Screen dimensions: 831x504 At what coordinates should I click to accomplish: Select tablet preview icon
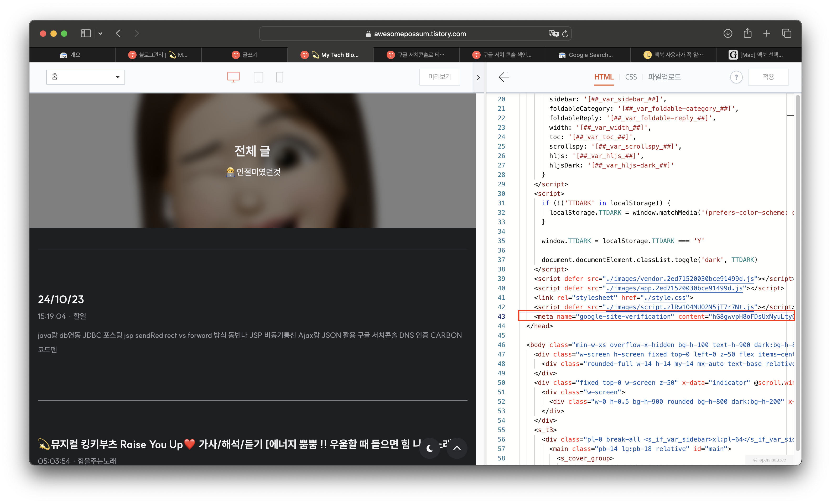click(x=258, y=77)
